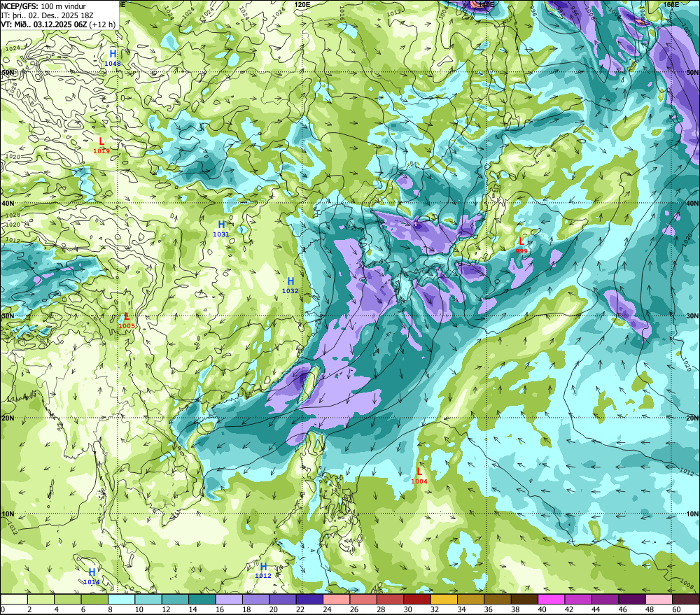
Task: Pick the 30–32 m/s dark red legend swatch
Action: point(417,600)
